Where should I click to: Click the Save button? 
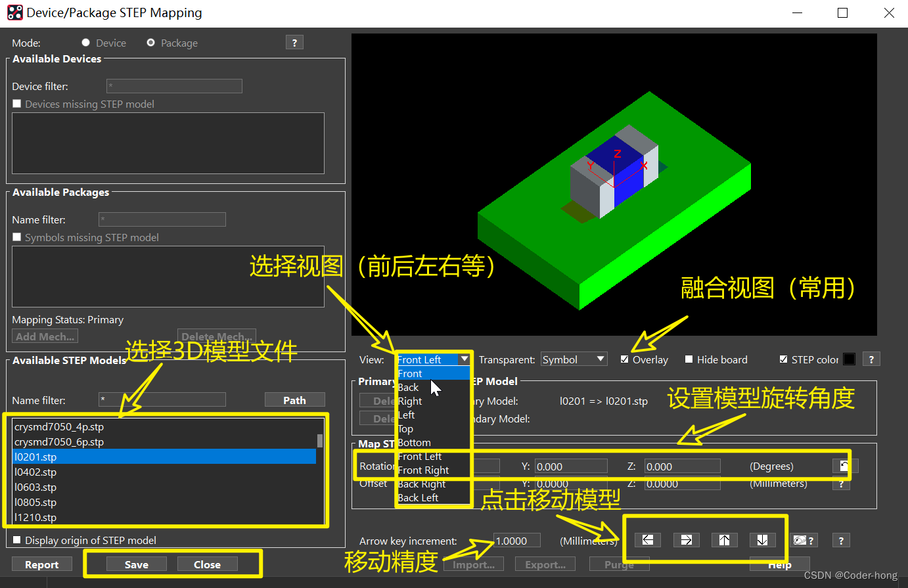point(136,564)
